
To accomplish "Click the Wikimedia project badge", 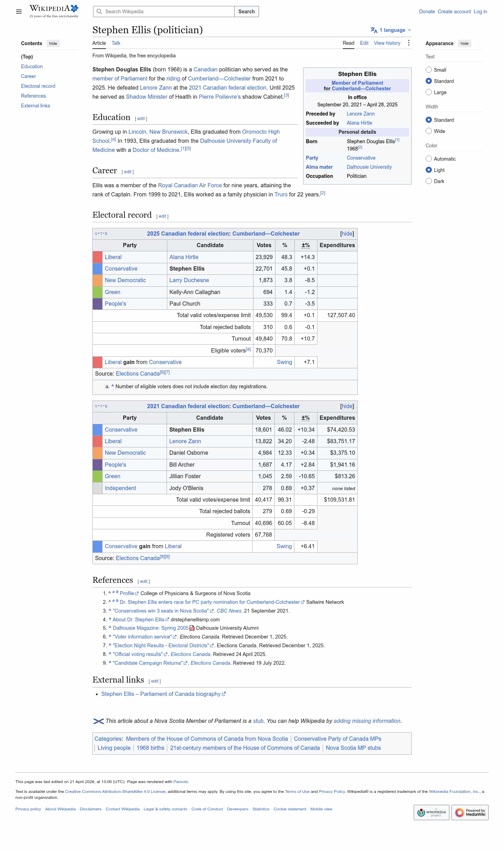I will (431, 812).
